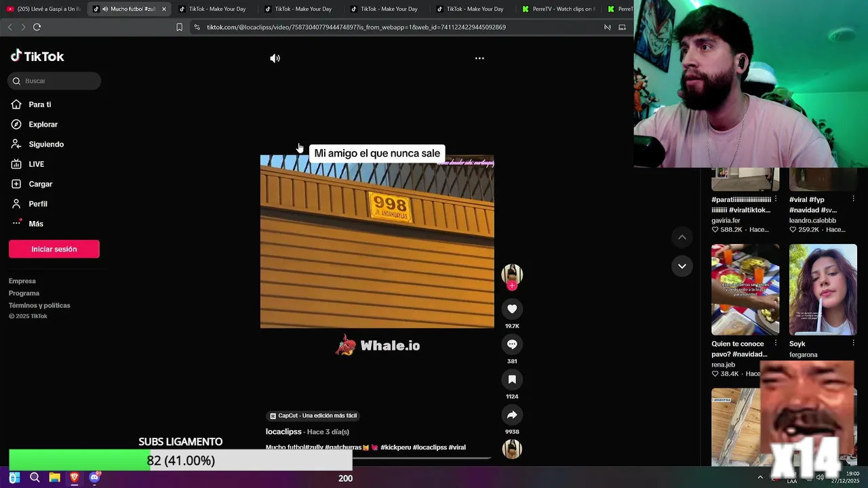Click the Iniciar sesión button
Image resolution: width=868 pixels, height=488 pixels.
54,249
